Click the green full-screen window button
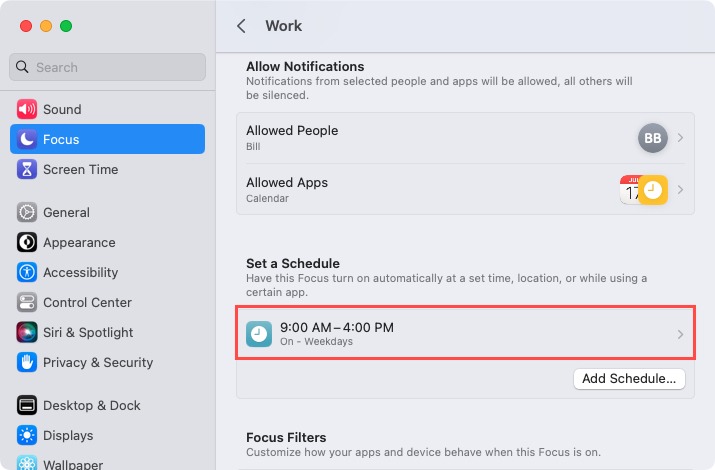This screenshot has height=470, width=715. click(x=66, y=26)
